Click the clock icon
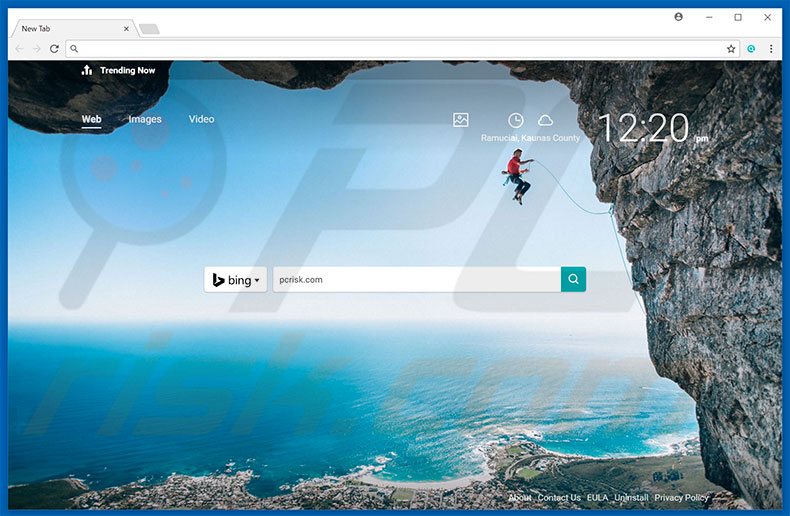The width and height of the screenshot is (790, 516). coord(515,120)
